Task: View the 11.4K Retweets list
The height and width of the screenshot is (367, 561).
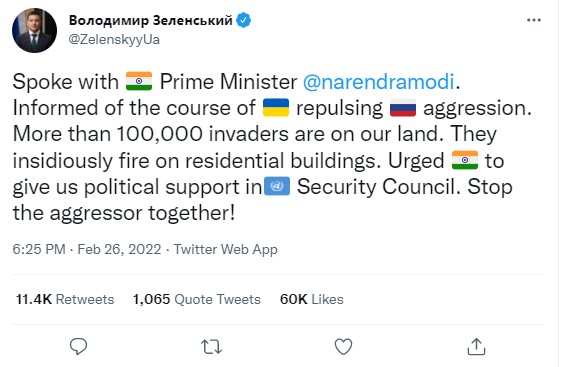Action: (65, 299)
